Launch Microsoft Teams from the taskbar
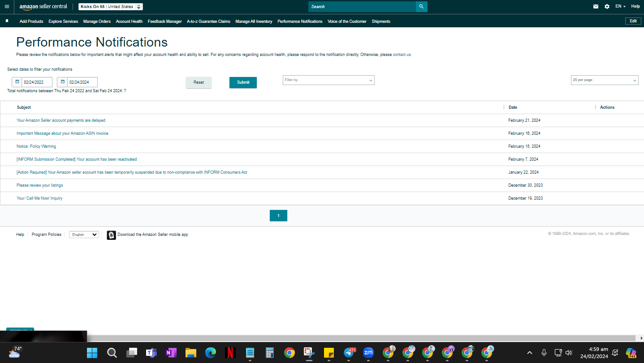Viewport: 644px width, 363px height. [x=151, y=353]
